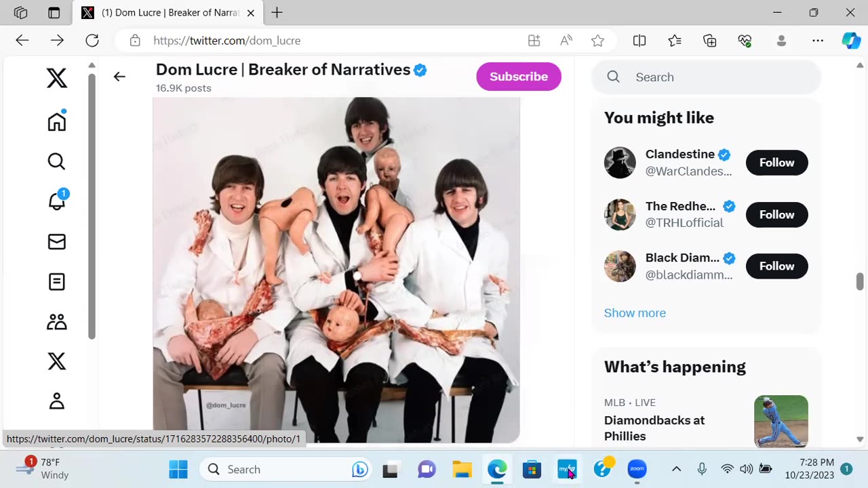Open Diamondbacks at Phillies trend
The height and width of the screenshot is (488, 868).
point(654,428)
